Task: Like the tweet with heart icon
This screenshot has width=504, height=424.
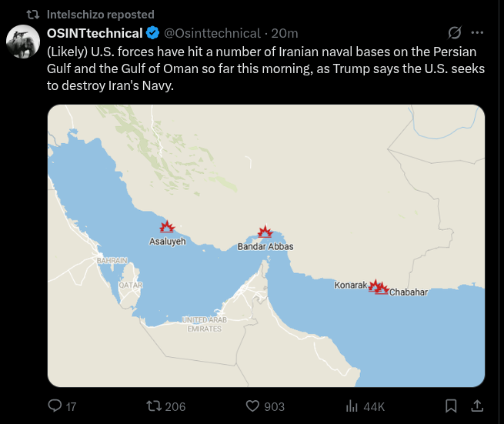Action: pos(252,406)
